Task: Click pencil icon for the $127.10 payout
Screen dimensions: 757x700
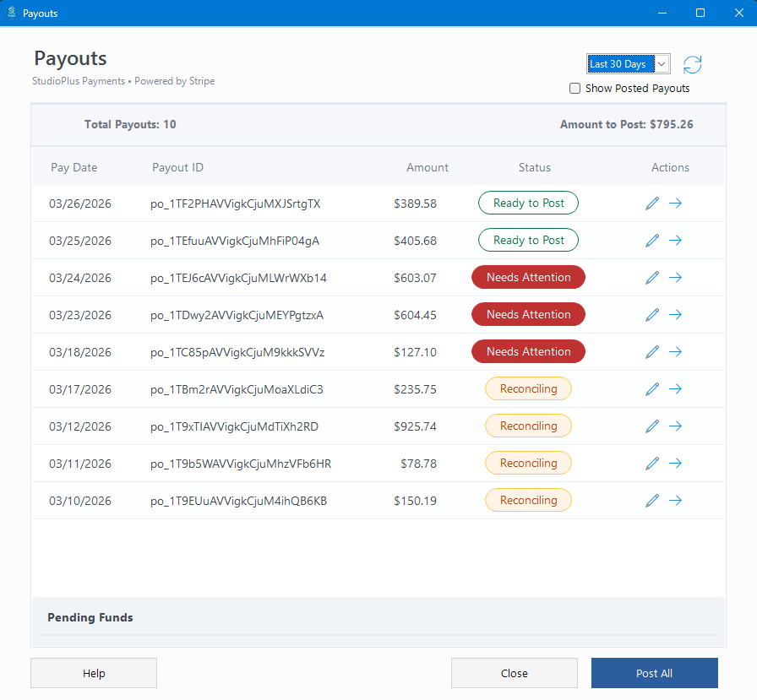Action: [x=651, y=352]
